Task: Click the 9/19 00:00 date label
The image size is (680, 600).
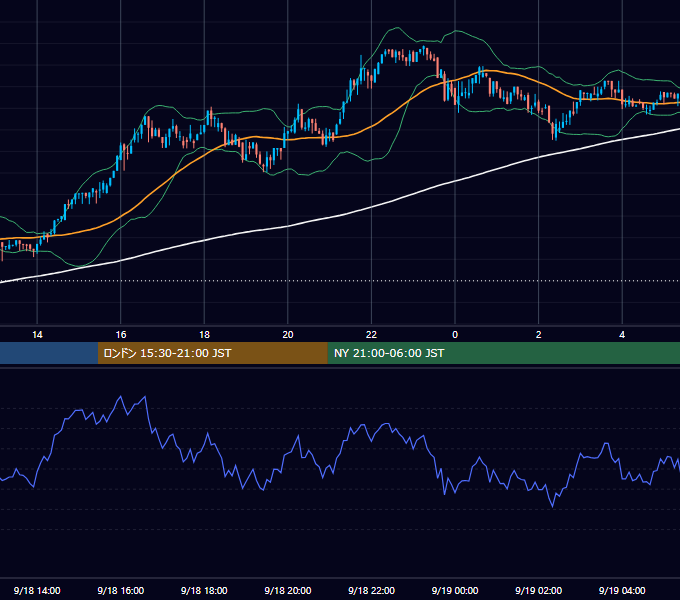Action: click(455, 590)
